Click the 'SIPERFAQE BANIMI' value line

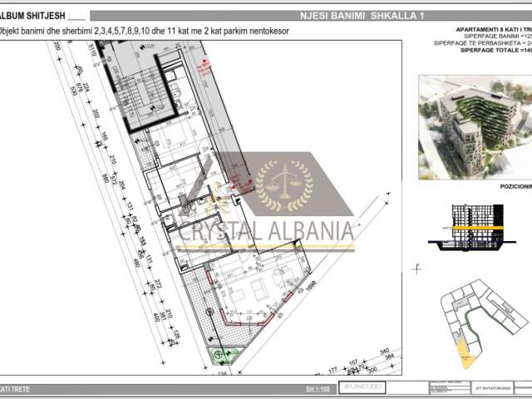498,37
